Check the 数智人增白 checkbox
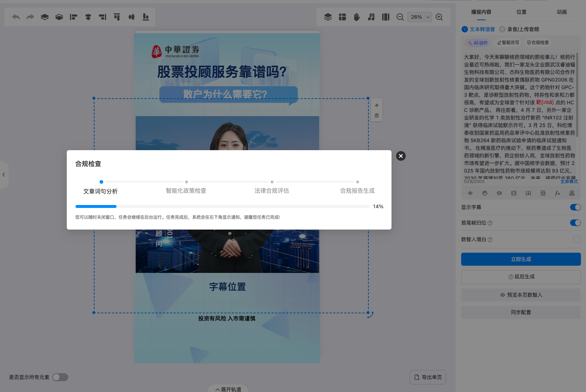Screen dimensions: 586x392 (577, 239)
